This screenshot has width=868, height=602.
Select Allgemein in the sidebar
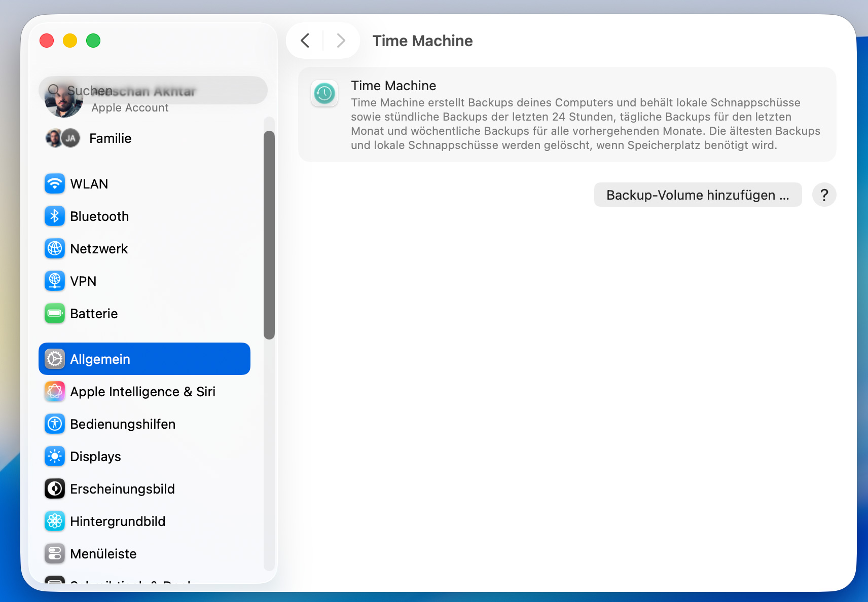(x=144, y=359)
